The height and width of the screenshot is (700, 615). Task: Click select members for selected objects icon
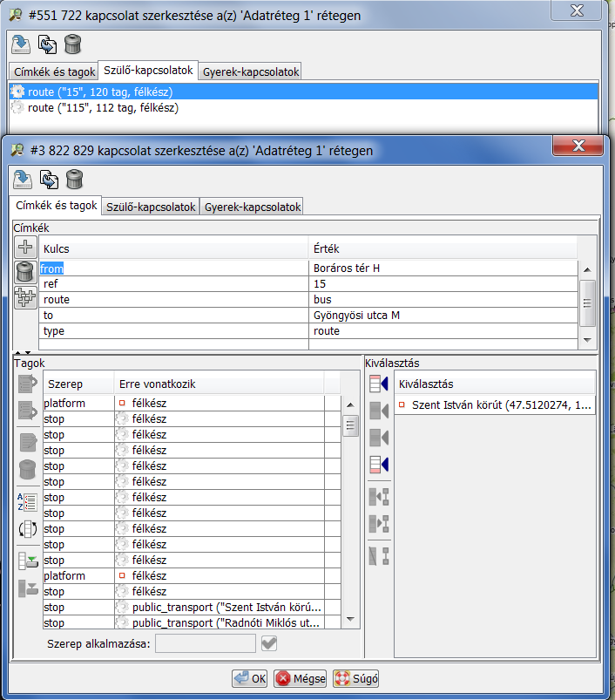click(x=379, y=496)
